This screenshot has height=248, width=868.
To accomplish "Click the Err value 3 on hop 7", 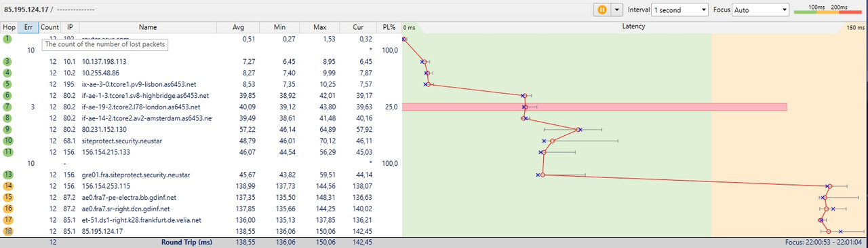I will (x=33, y=107).
